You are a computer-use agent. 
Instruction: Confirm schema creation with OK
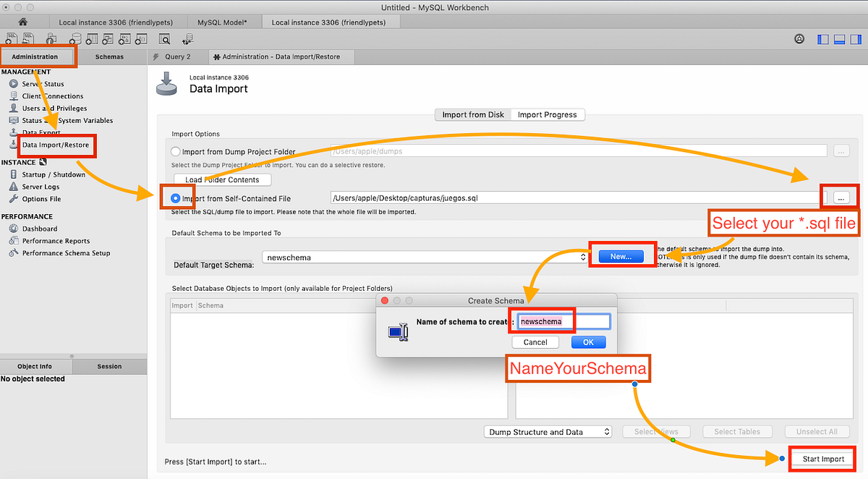coord(588,342)
